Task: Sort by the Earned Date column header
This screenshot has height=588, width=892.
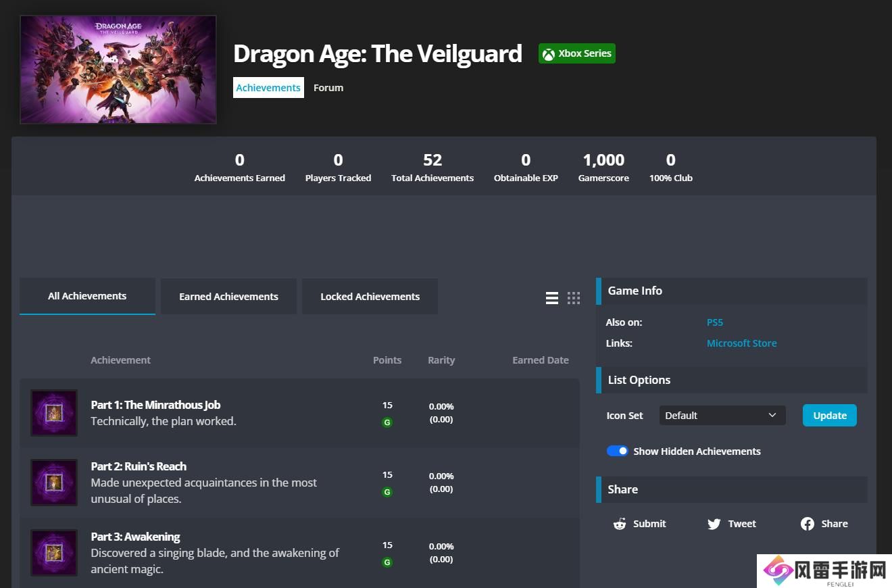Action: click(x=541, y=360)
